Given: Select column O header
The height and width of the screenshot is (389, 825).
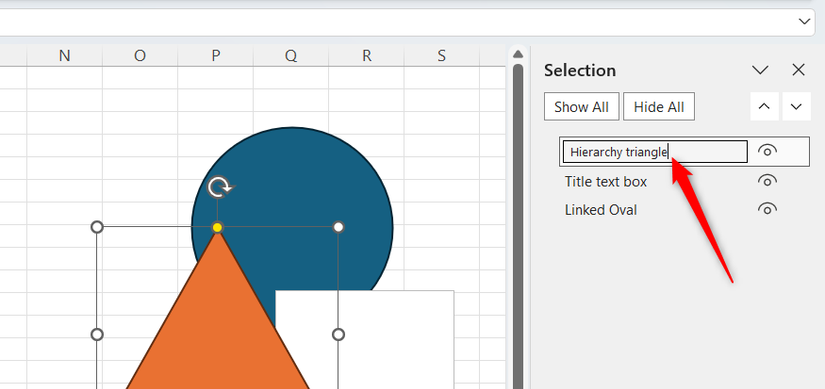Looking at the screenshot, I should [140, 56].
